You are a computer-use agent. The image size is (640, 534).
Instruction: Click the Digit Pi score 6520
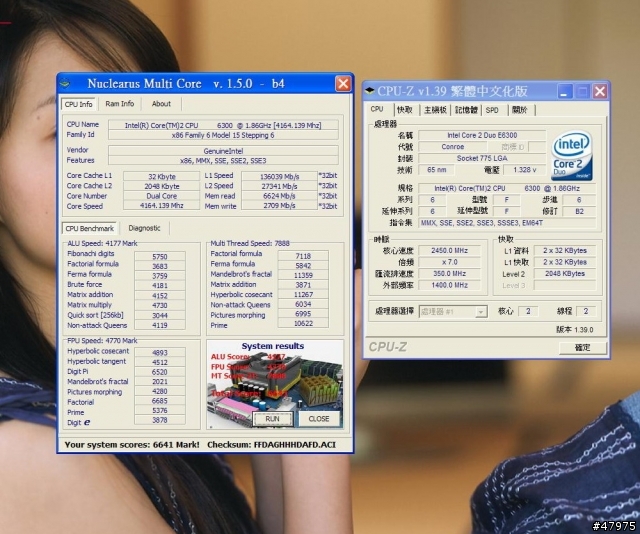tap(160, 372)
